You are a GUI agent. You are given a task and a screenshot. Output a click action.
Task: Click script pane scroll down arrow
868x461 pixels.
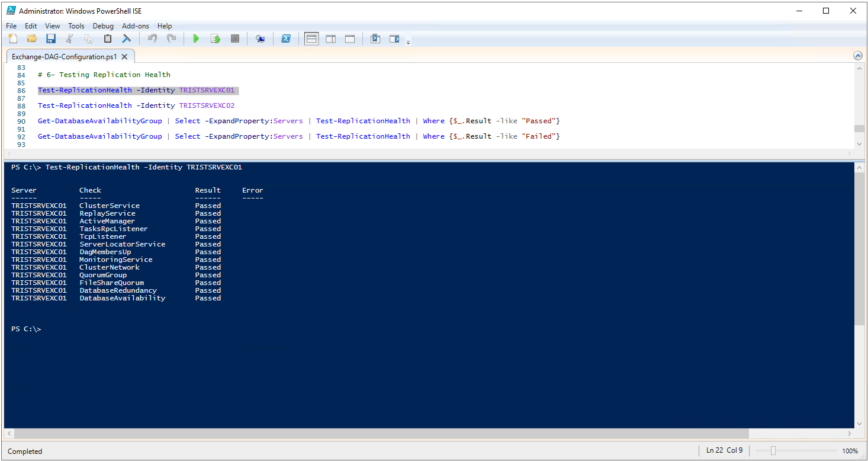(x=859, y=143)
